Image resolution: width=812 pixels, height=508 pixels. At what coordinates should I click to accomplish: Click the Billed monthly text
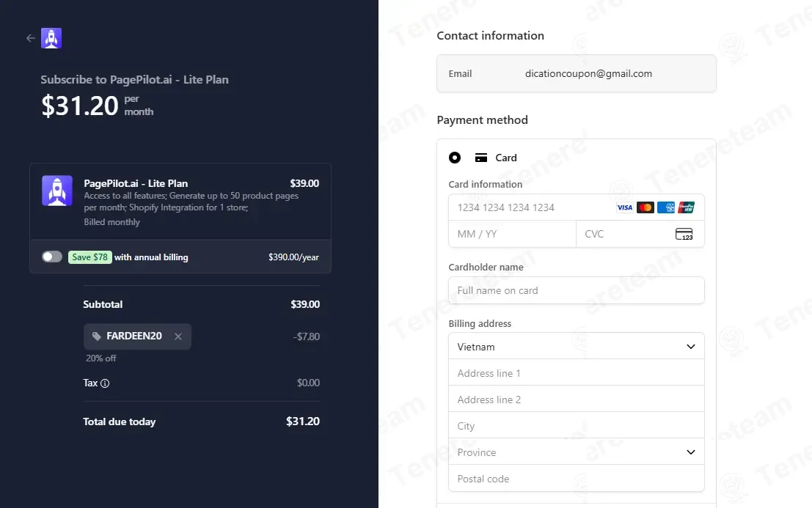pyautogui.click(x=111, y=222)
